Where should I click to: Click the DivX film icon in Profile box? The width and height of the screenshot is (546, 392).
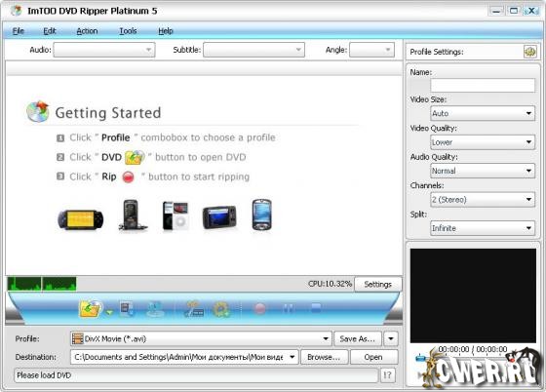pyautogui.click(x=77, y=338)
